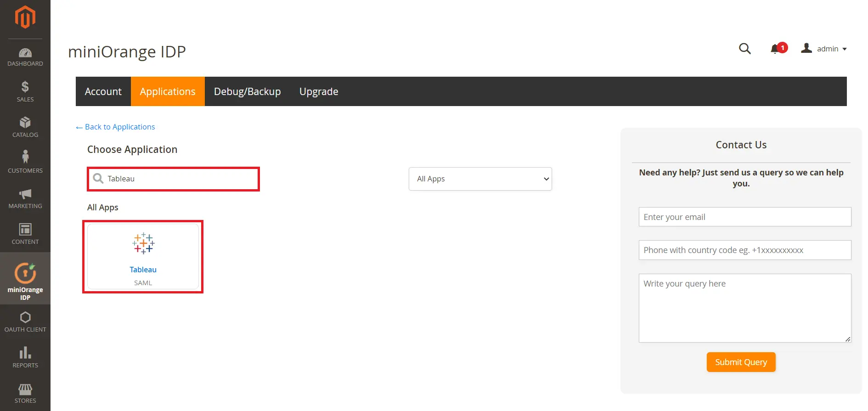Switch to the Account tab
This screenshot has width=868, height=411.
(x=103, y=91)
